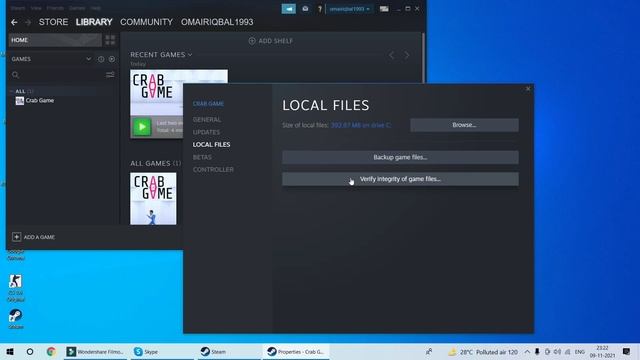Open the Steam announcements megaphone icon

[x=289, y=9]
